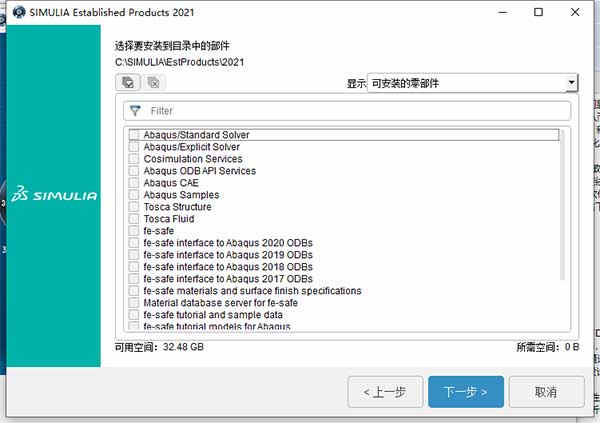600x423 pixels.
Task: Check fe-safe interface to Abaqus 2018 ODBs box
Action: tap(134, 267)
